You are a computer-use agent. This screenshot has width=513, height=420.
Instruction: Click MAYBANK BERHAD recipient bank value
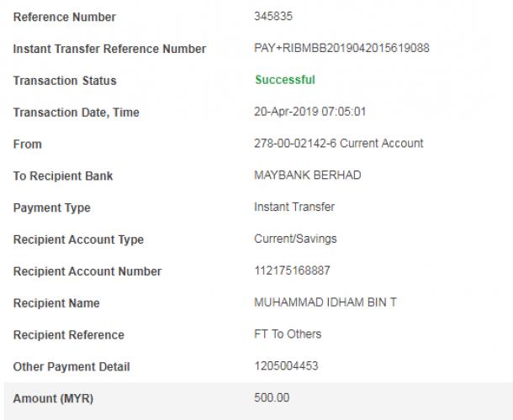click(x=308, y=176)
